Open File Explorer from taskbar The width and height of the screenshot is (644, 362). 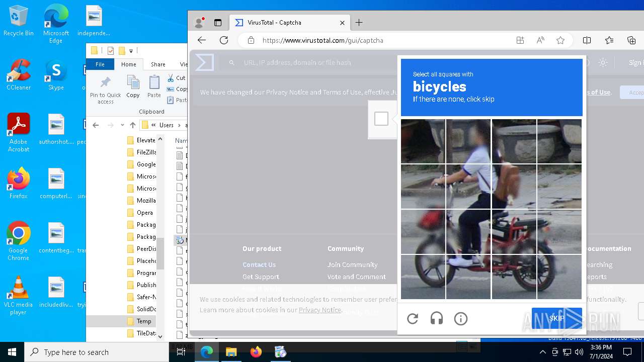click(x=231, y=352)
